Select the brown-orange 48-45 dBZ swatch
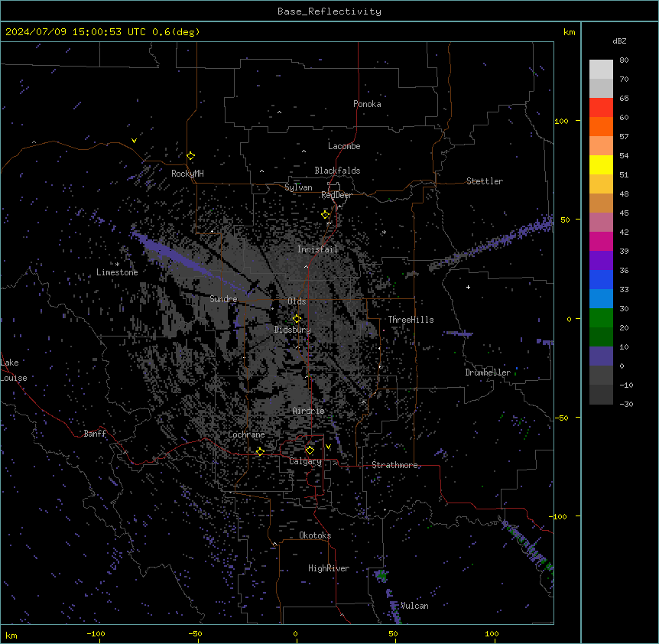This screenshot has height=644, width=659. [x=601, y=203]
